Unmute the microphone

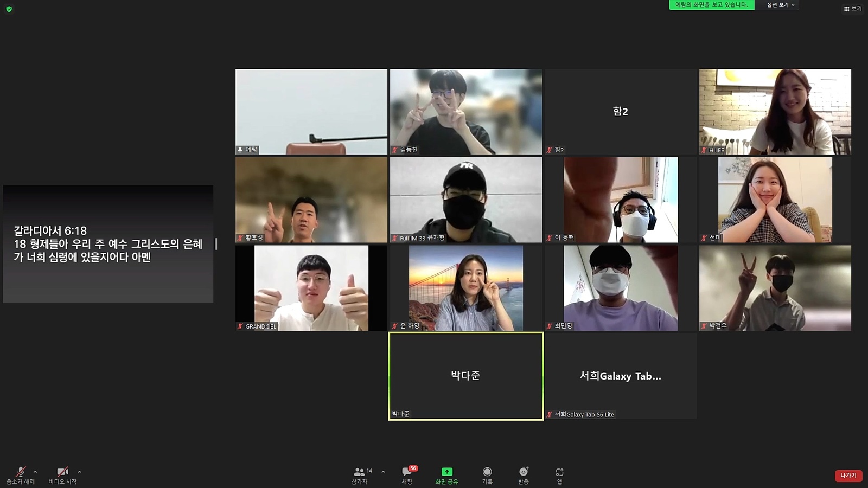pyautogui.click(x=21, y=472)
